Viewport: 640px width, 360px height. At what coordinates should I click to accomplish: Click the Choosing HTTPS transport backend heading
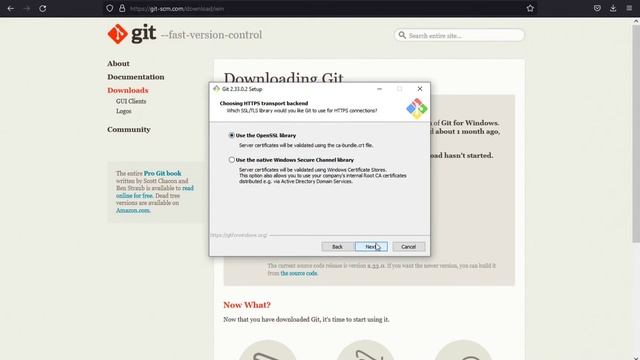coord(264,103)
